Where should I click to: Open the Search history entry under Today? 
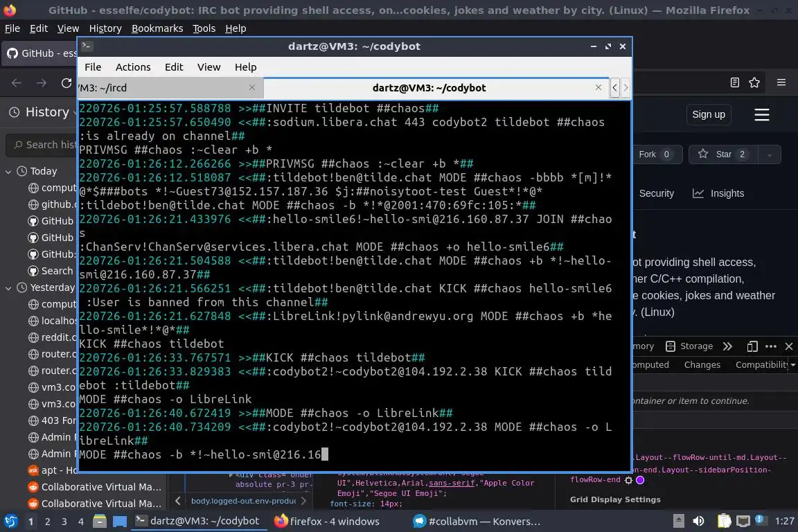pos(52,271)
